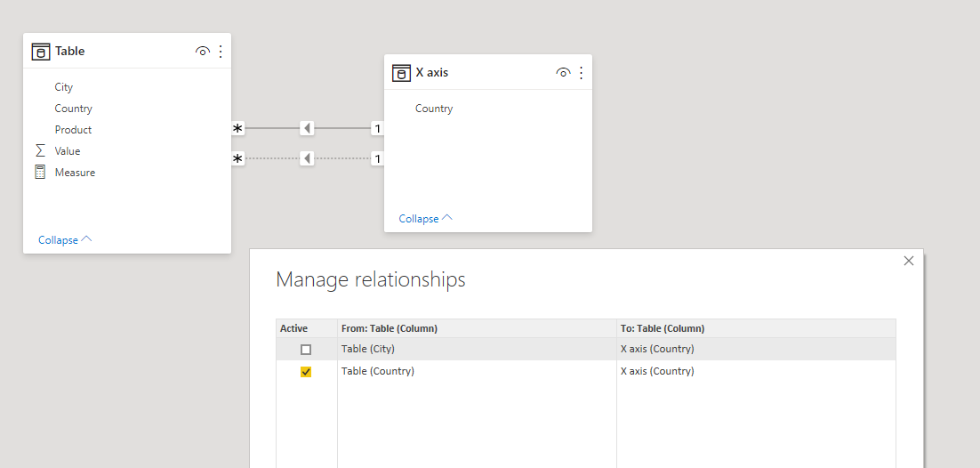Select the Country field in X axis card
This screenshot has height=468, width=980.
434,109
